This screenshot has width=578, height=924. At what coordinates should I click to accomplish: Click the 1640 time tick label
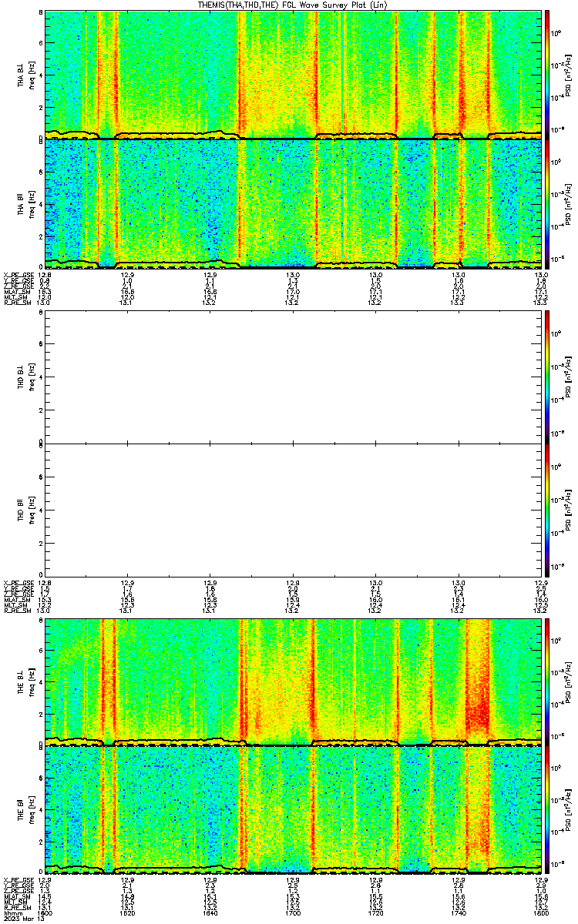tap(210, 914)
